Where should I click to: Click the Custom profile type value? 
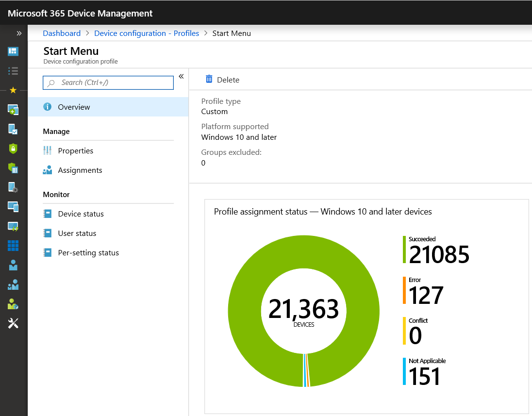coord(215,112)
